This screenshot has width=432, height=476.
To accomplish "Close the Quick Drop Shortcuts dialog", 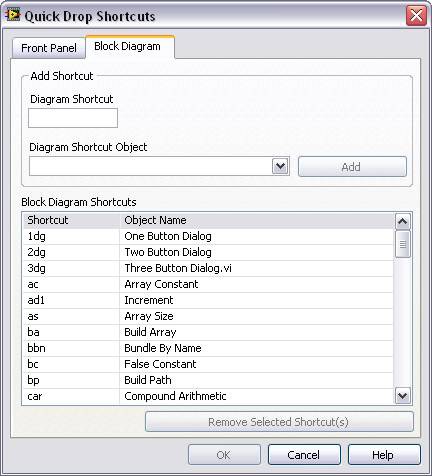I will click(416, 15).
